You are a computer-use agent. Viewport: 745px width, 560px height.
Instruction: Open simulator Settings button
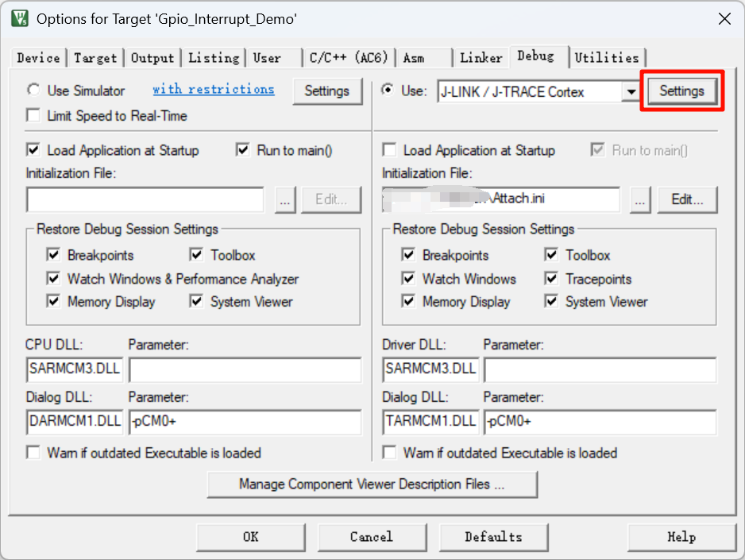click(327, 91)
